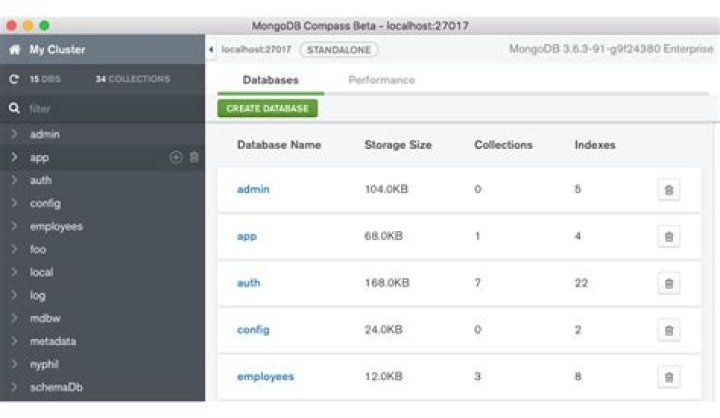Expand the employees database in sidebar
Viewport: 720px width, 418px height.
[14, 226]
